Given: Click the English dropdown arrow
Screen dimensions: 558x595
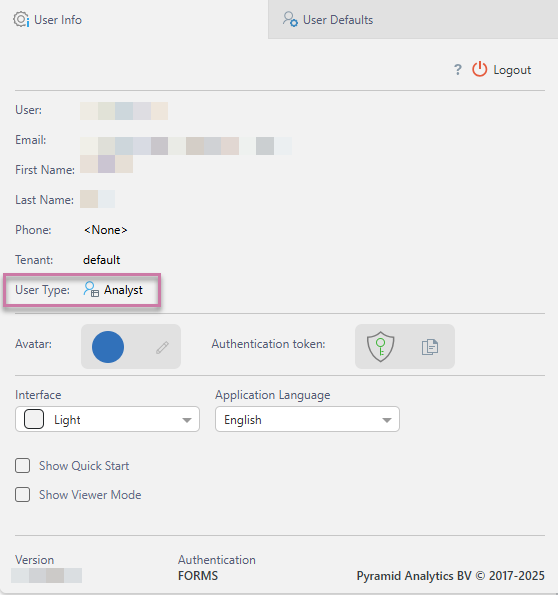Looking at the screenshot, I should [x=387, y=420].
